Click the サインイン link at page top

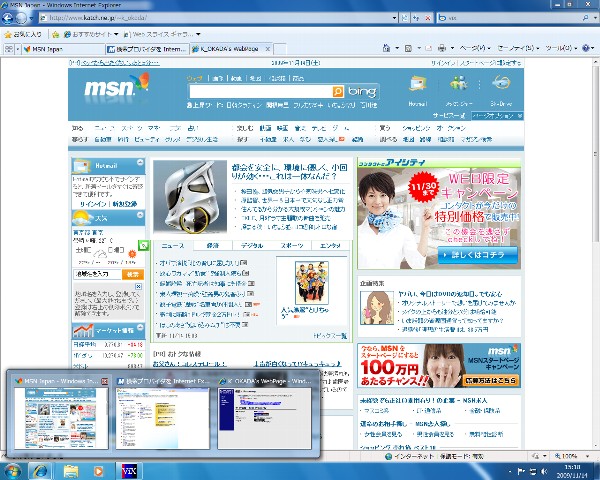(x=443, y=63)
